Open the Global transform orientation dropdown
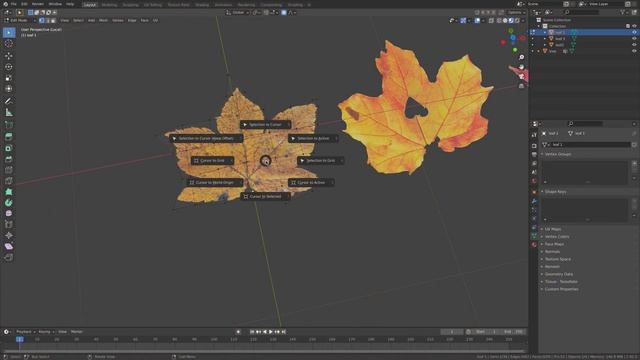This screenshot has width=640, height=360. (237, 13)
